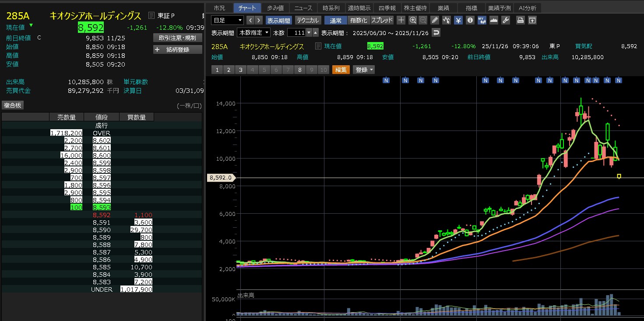The image size is (644, 321).
Task: Click the zoom in magnifier icon
Action: 412,20
